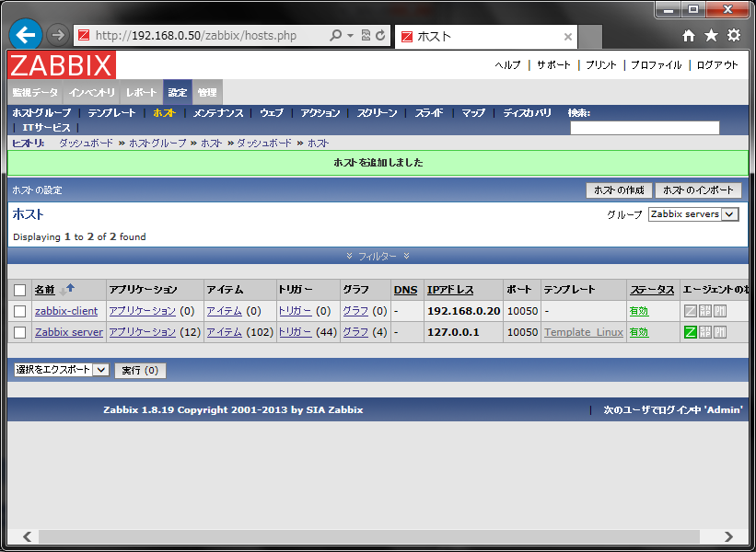Close the ホスト browser tab
This screenshot has width=756, height=552.
point(568,37)
